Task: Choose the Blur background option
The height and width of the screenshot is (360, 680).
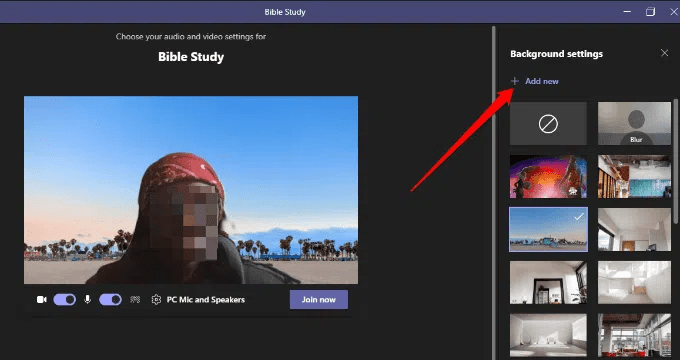Action: pos(634,124)
